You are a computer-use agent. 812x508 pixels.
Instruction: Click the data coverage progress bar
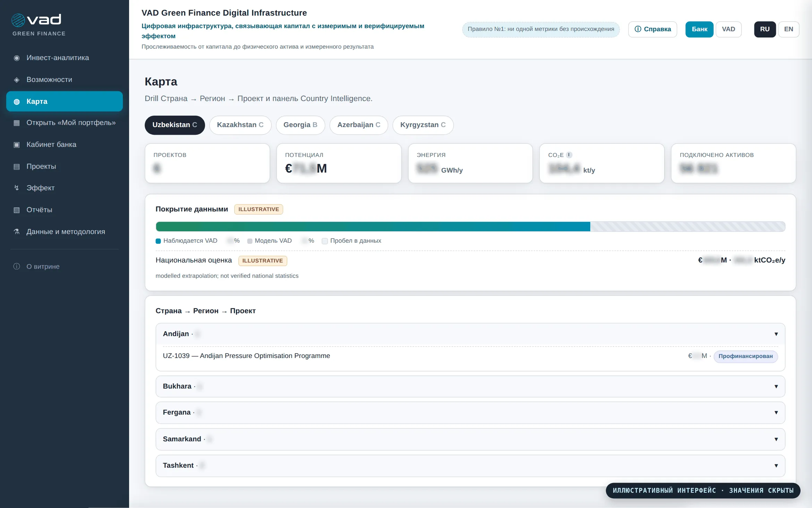470,227
